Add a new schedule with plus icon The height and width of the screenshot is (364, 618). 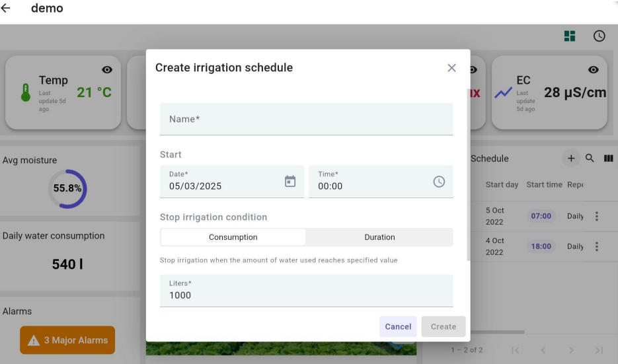pyautogui.click(x=571, y=159)
